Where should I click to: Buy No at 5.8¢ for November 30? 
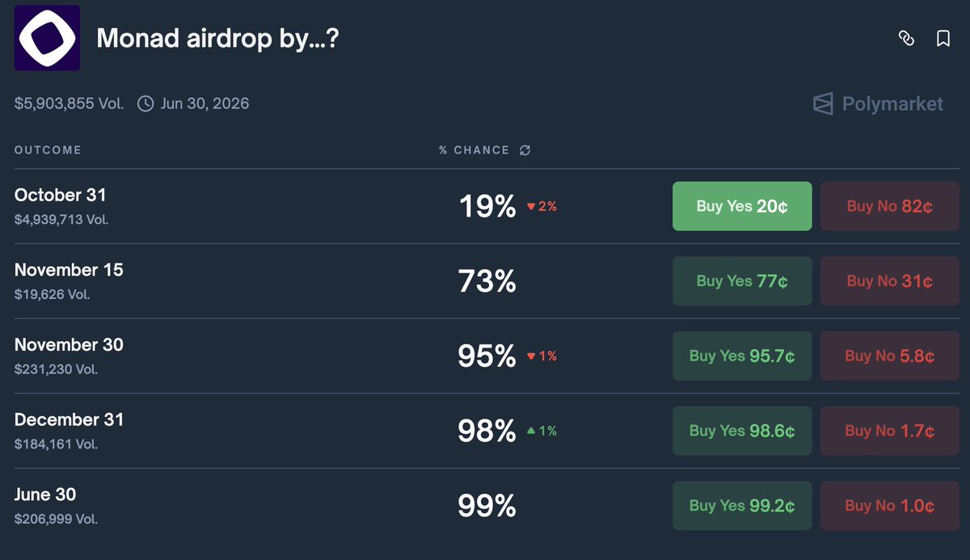[889, 356]
